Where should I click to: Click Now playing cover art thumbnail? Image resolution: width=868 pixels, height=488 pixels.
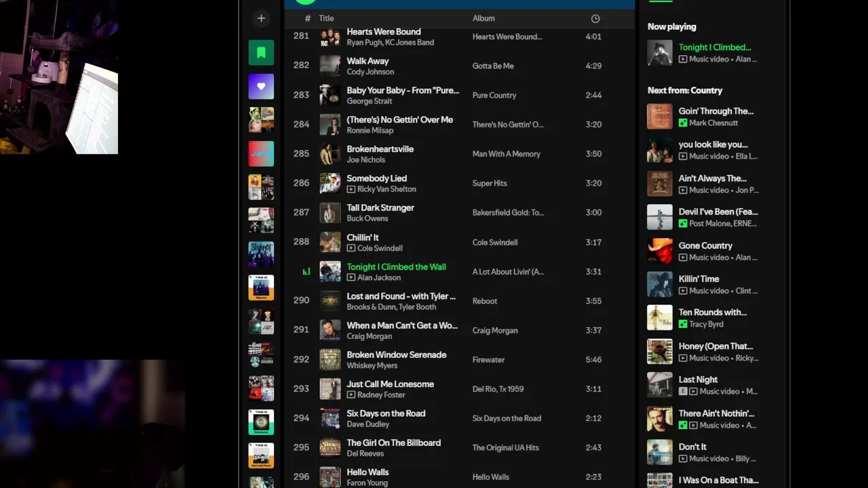pyautogui.click(x=660, y=53)
